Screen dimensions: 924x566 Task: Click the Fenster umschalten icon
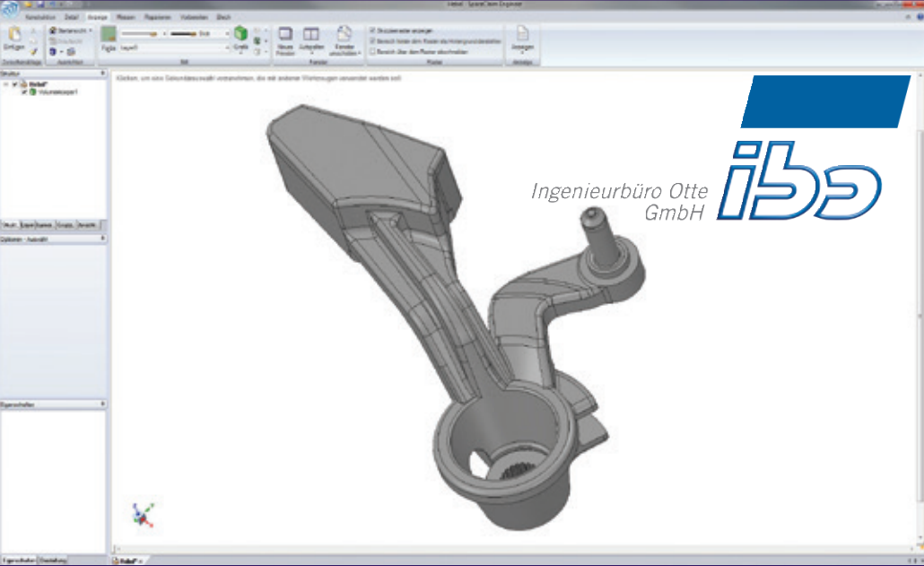click(344, 35)
